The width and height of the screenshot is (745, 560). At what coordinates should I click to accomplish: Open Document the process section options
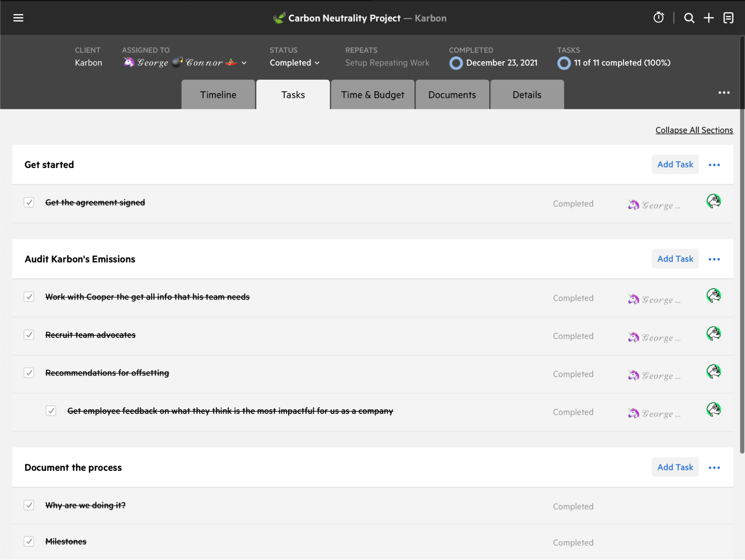714,468
